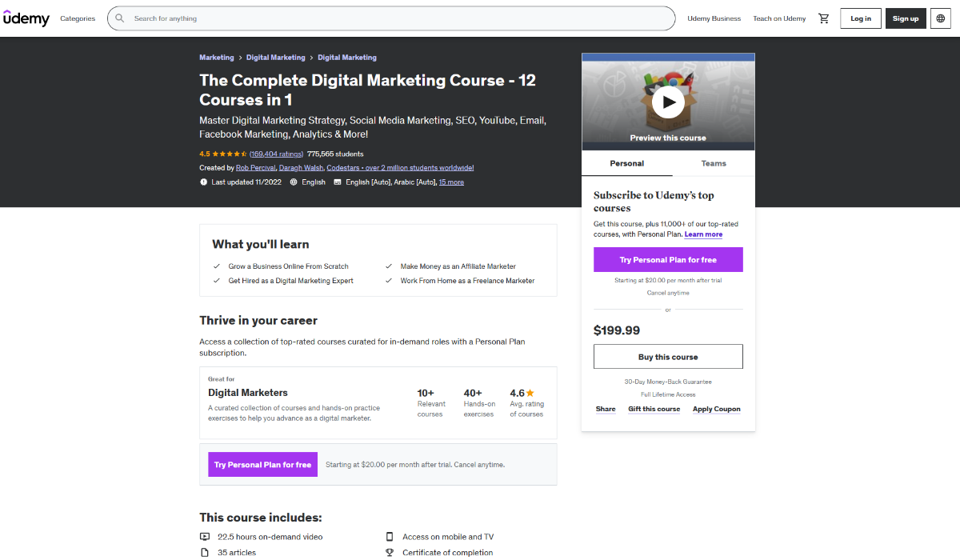Open instructor Rob Percival's profile
Viewport: 960px width, 560px height.
256,168
